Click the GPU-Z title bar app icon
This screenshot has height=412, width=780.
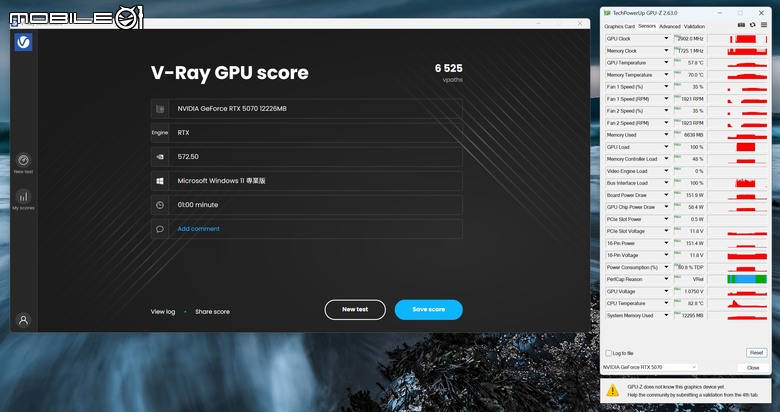[x=607, y=13]
